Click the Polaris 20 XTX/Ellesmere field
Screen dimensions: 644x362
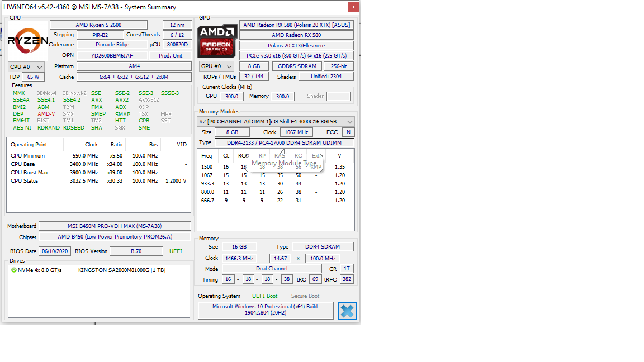296,46
